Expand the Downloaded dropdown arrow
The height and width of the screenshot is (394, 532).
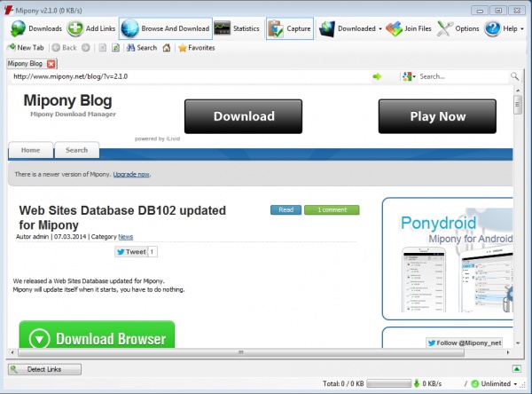click(380, 29)
